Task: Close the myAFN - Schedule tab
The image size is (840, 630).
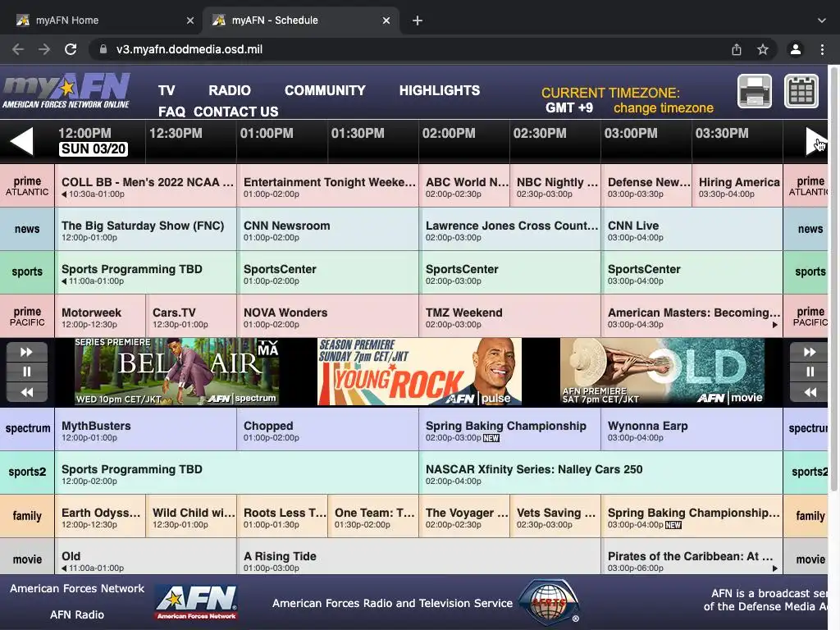Action: point(386,21)
